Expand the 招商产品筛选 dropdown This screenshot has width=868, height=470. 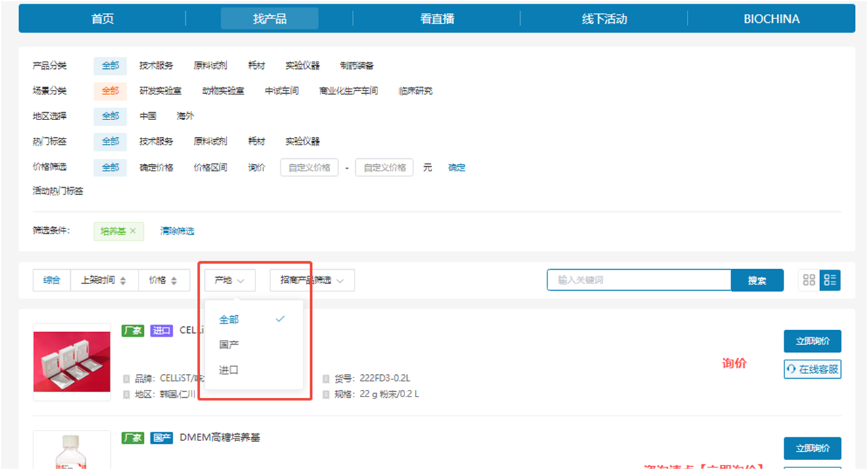312,280
